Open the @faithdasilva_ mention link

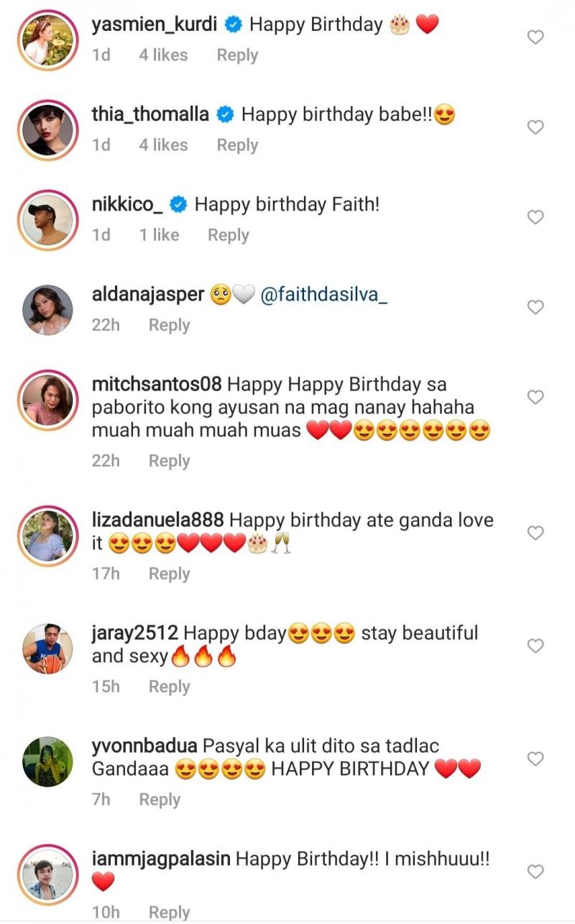pos(323,296)
